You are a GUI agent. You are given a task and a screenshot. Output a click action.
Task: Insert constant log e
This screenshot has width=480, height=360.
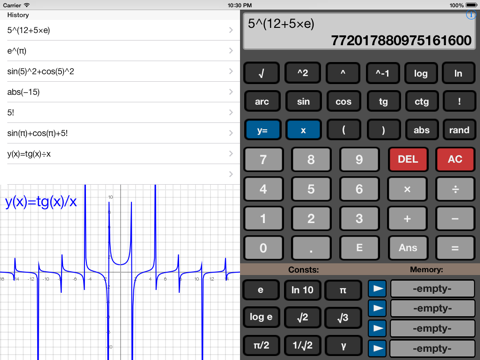[x=261, y=317]
